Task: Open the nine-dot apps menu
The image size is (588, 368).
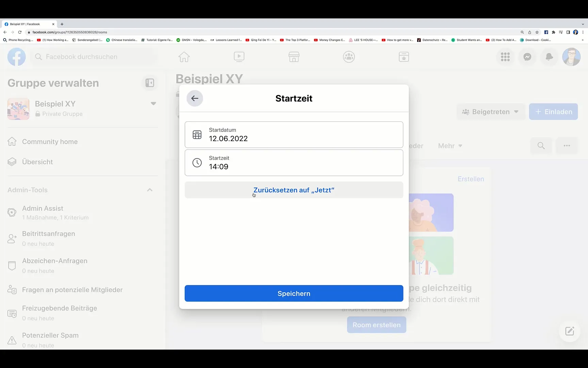Action: (x=505, y=57)
